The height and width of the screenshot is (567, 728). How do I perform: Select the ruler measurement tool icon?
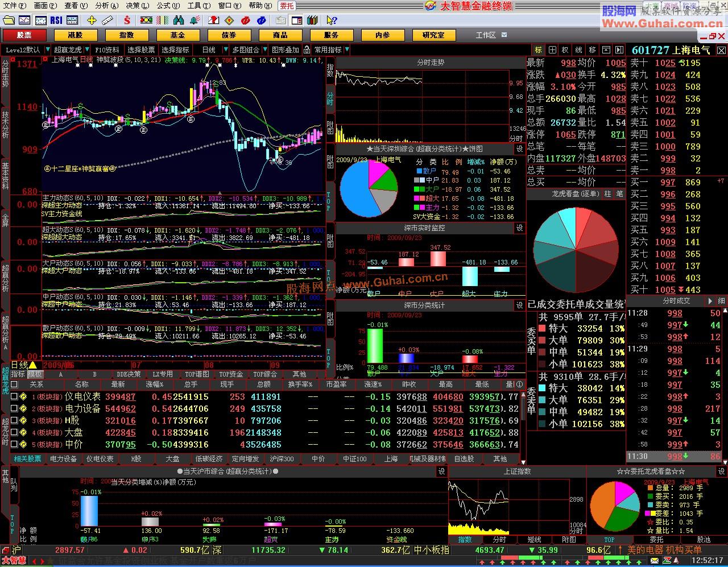(107, 20)
